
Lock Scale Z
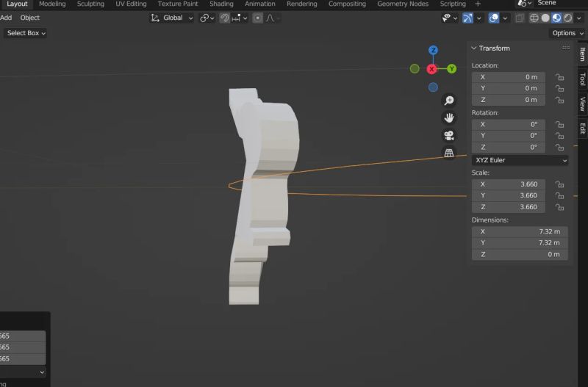point(559,207)
